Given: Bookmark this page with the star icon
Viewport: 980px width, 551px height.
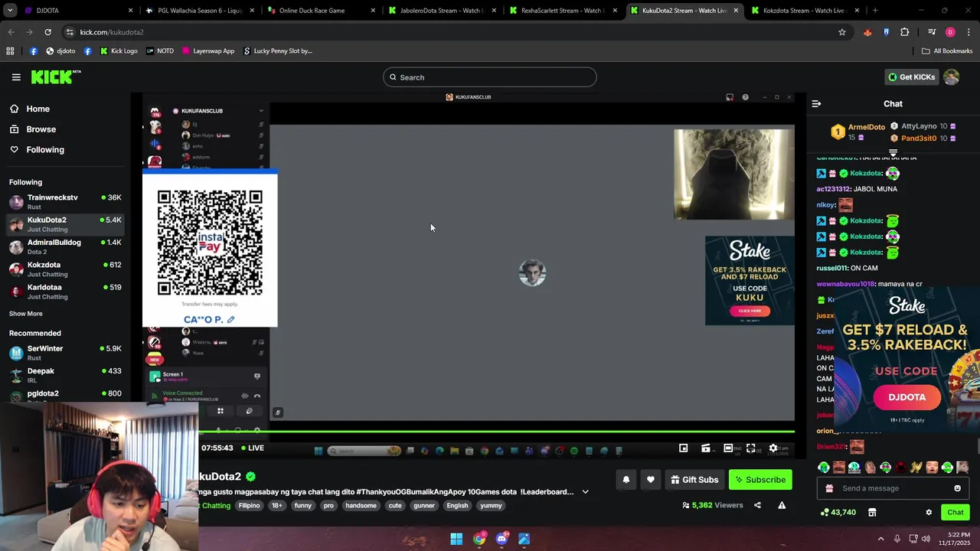Looking at the screenshot, I should point(842,32).
